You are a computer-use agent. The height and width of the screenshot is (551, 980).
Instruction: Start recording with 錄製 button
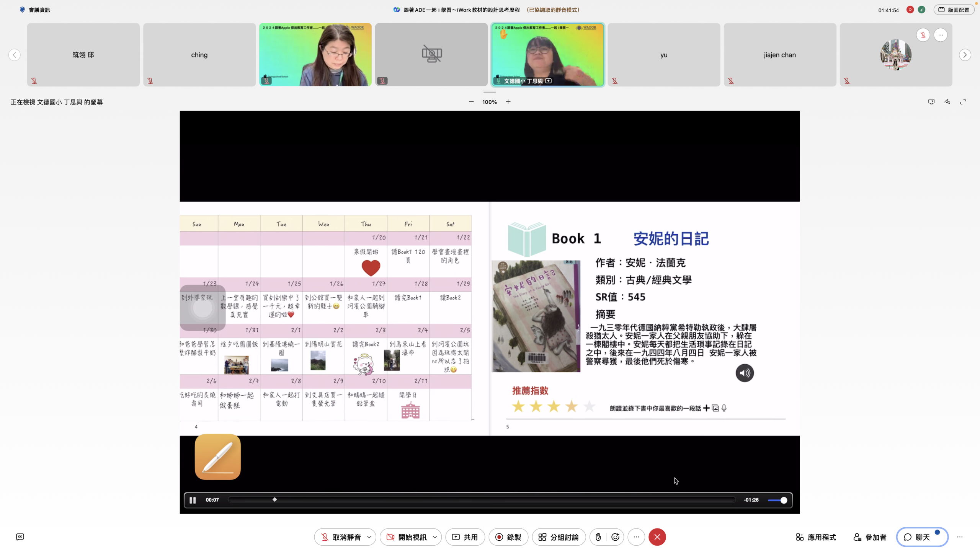click(x=508, y=537)
